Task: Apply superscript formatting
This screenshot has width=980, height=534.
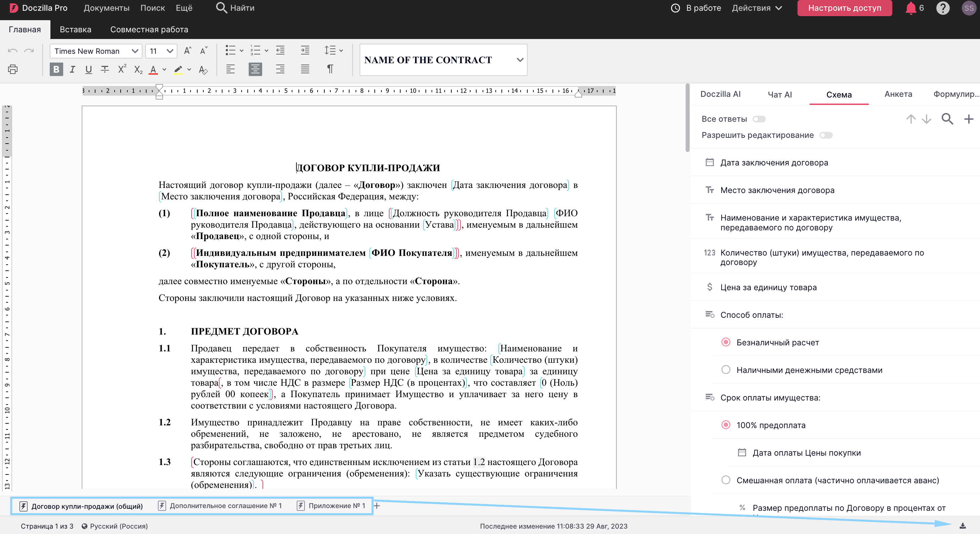Action: 122,69
